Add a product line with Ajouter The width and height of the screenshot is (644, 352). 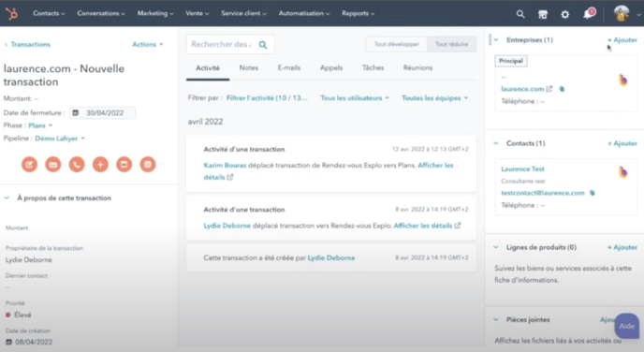(x=622, y=247)
